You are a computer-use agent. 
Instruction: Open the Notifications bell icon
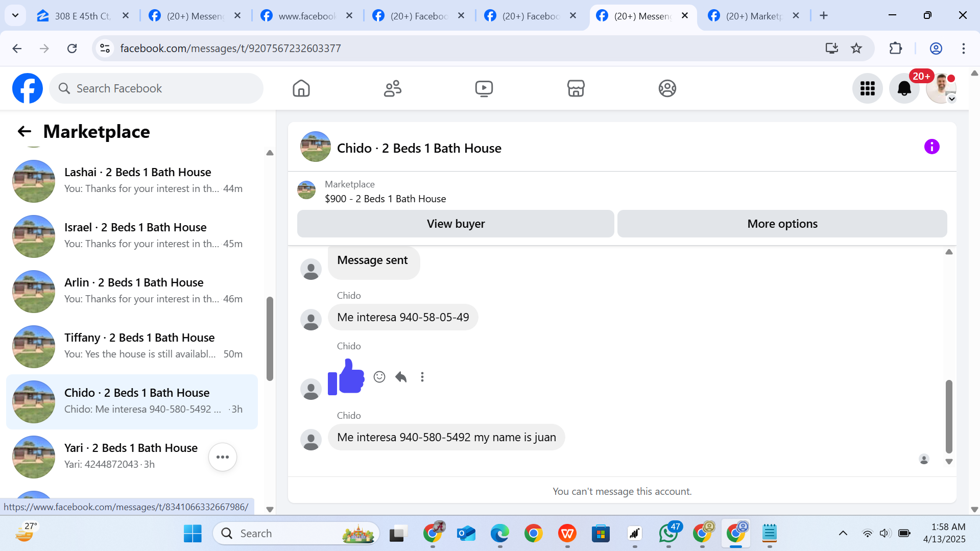[904, 88]
